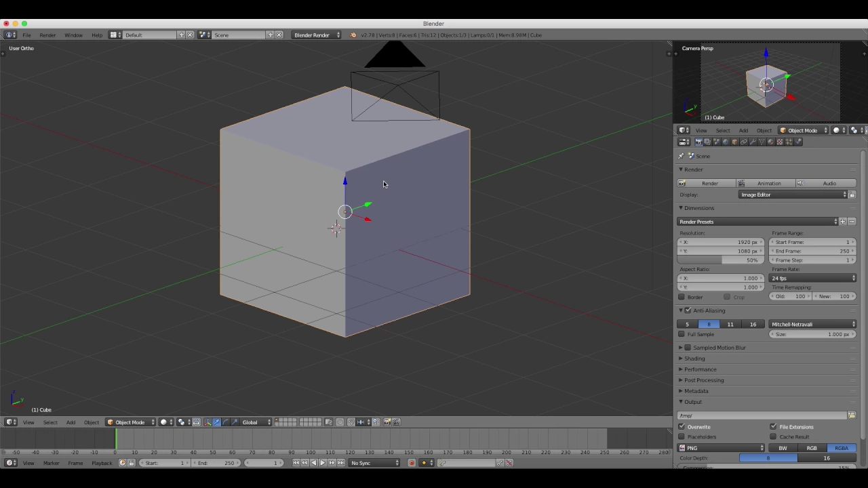Viewport: 868px width, 488px height.
Task: Toggle the 3D manipulator widget
Action: [208, 422]
